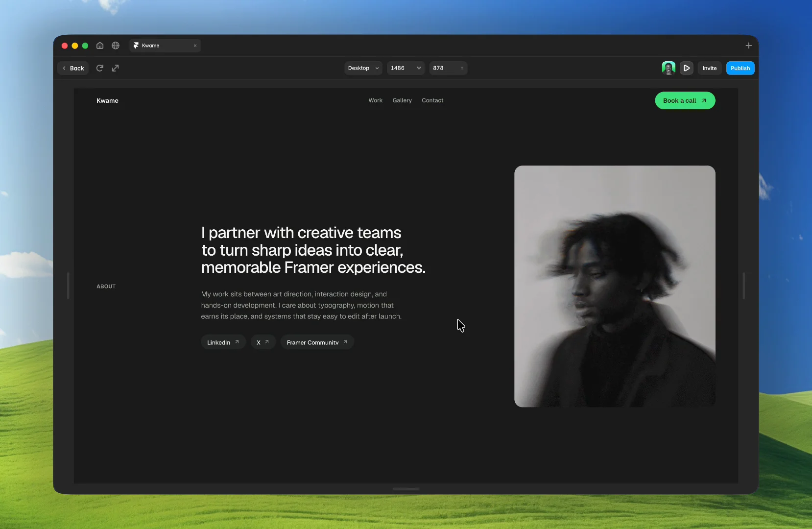
Task: Add a new tab with plus icon
Action: (x=748, y=46)
